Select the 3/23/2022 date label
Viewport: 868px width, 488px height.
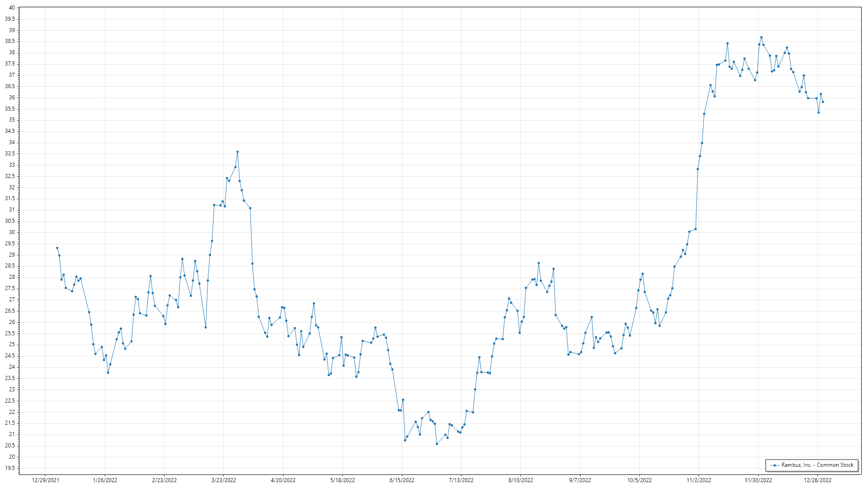[x=224, y=480]
